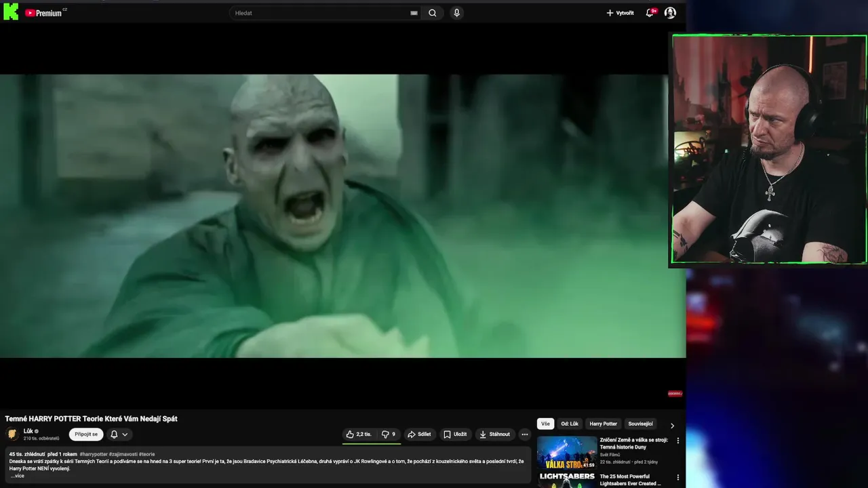Save the video with Uložit
This screenshot has height=488, width=868.
coord(455,434)
